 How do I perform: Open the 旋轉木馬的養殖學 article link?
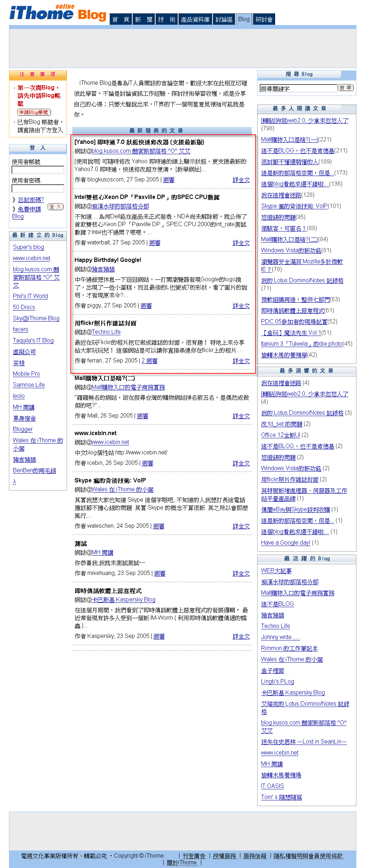(284, 355)
